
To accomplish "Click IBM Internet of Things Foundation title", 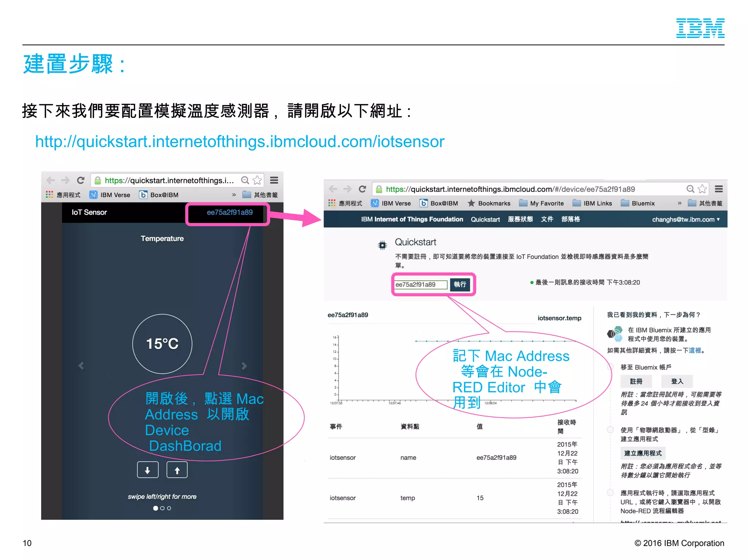I will (412, 219).
